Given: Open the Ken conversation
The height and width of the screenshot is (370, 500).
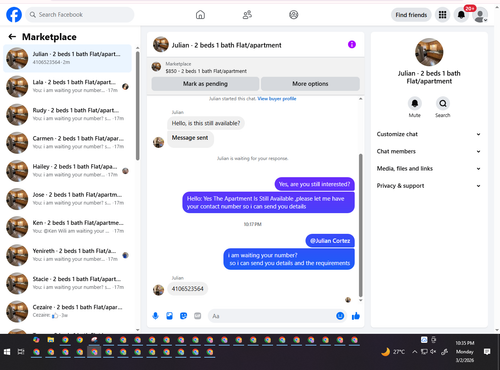Looking at the screenshot, I should (x=67, y=227).
